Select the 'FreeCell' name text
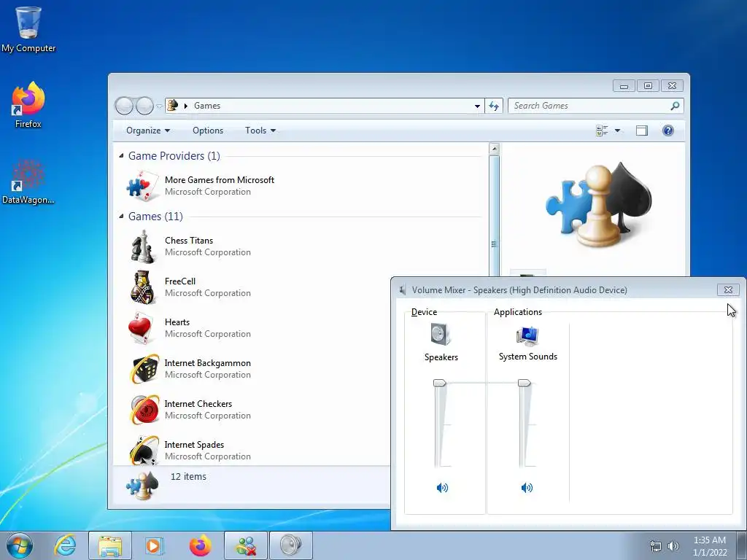 (x=180, y=281)
